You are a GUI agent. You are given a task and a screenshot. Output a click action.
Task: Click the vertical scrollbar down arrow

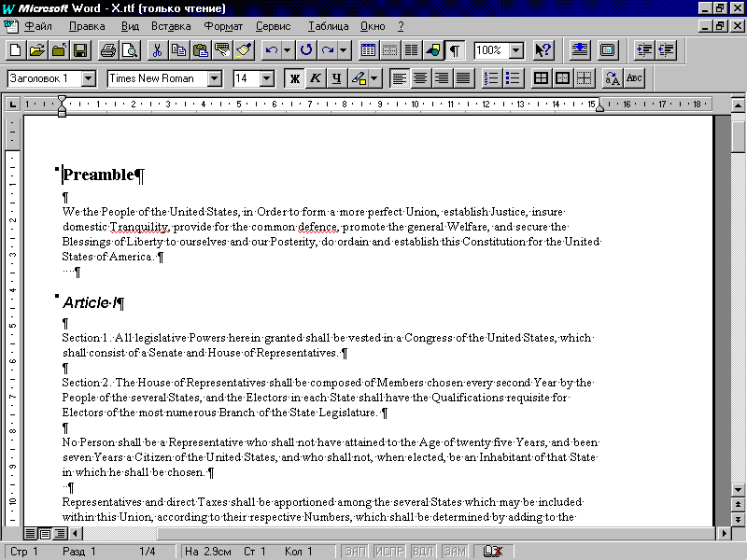[x=738, y=489]
